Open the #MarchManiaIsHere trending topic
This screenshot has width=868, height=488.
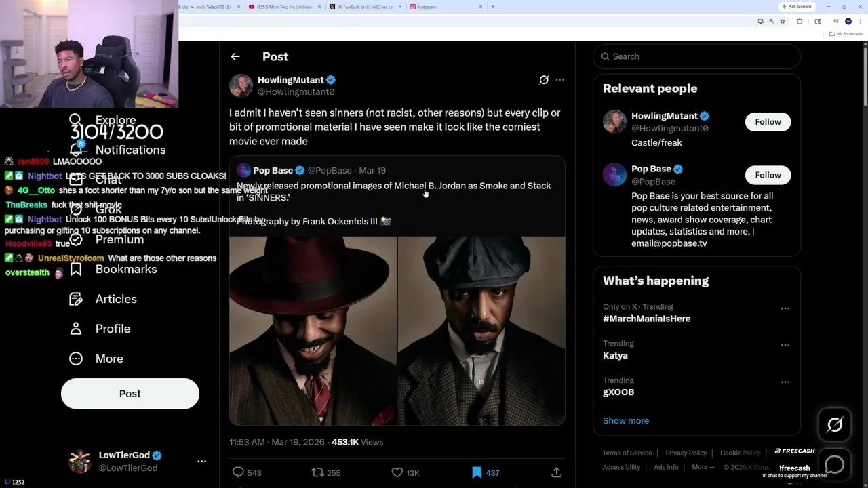(x=646, y=319)
